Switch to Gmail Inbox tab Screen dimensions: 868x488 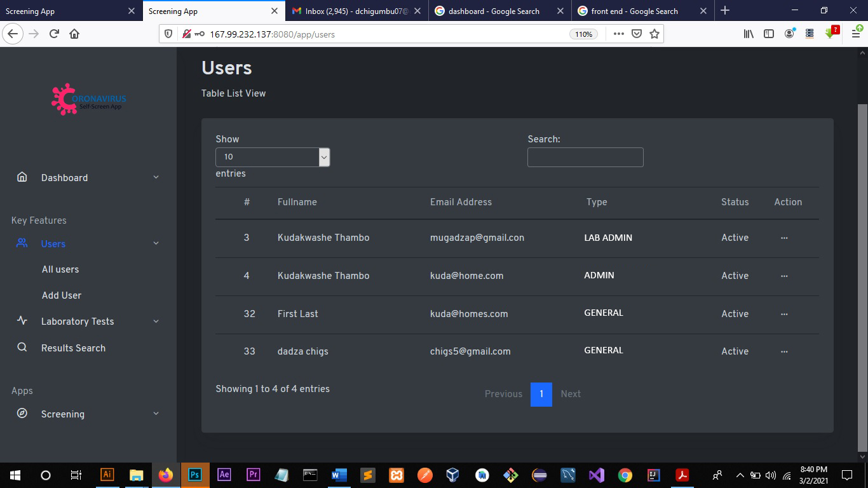(x=357, y=11)
